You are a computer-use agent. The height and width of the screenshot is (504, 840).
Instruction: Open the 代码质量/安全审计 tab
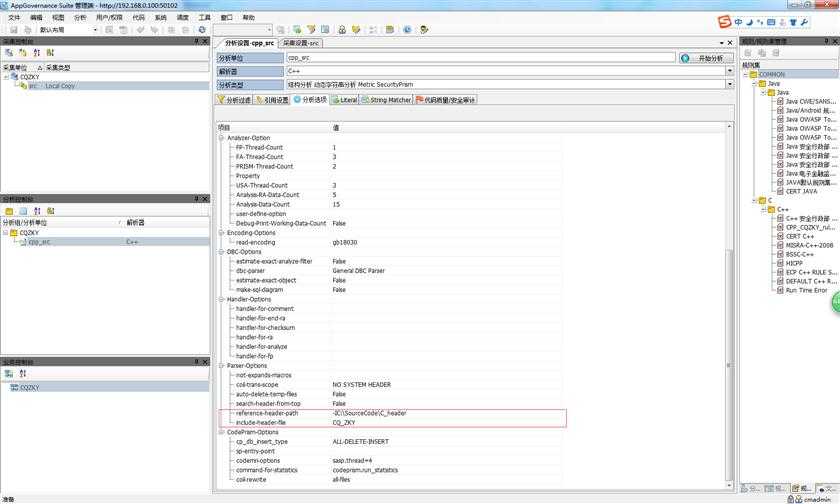click(x=446, y=100)
